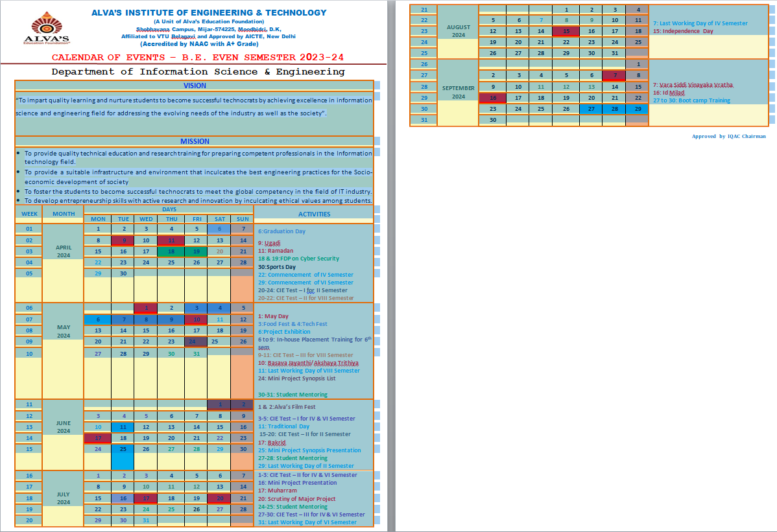
Task: Select "25: Mini Project Synopsis Presentation" entry
Action: coord(309,450)
